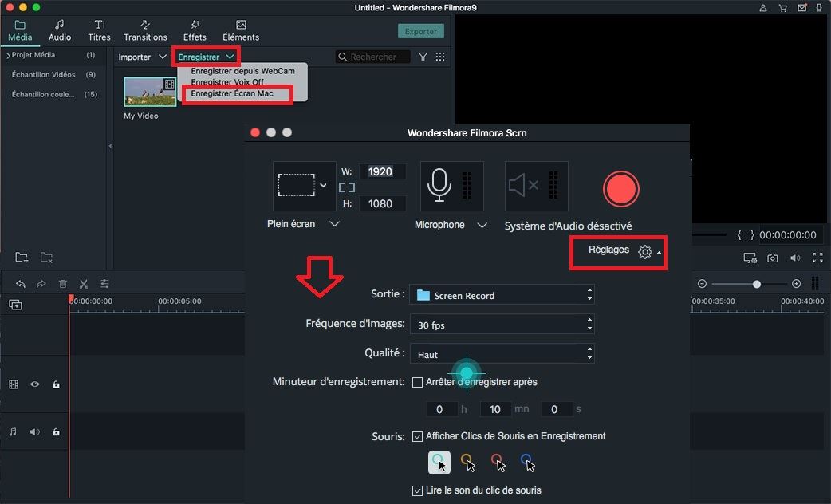This screenshot has height=504, width=831.
Task: Open preview display settings icon
Action: pos(750,258)
